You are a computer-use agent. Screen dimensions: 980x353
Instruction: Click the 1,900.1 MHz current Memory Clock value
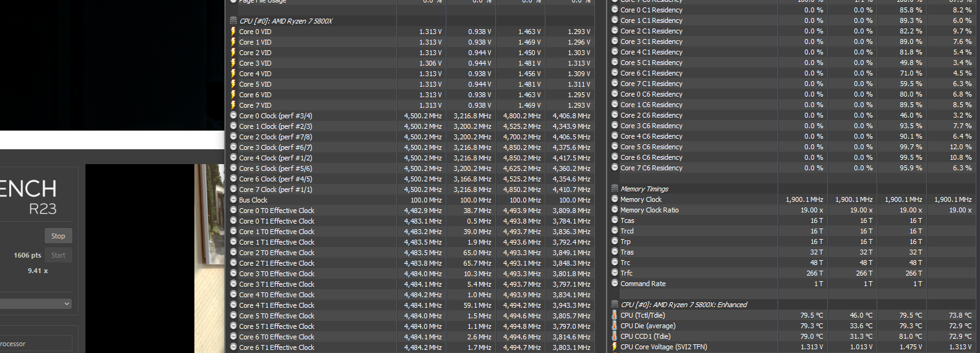point(804,199)
